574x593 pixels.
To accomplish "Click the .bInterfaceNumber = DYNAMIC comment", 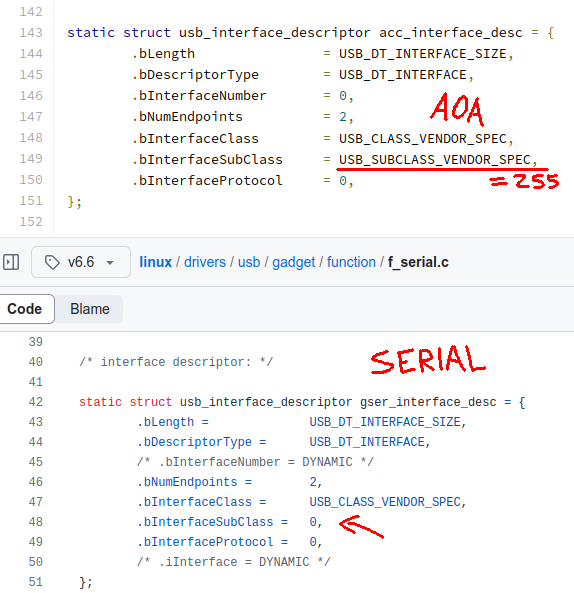I will point(255,462).
